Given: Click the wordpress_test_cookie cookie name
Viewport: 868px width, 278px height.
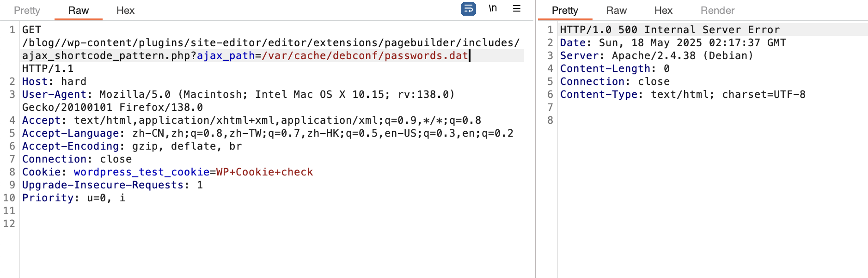Looking at the screenshot, I should click(142, 172).
